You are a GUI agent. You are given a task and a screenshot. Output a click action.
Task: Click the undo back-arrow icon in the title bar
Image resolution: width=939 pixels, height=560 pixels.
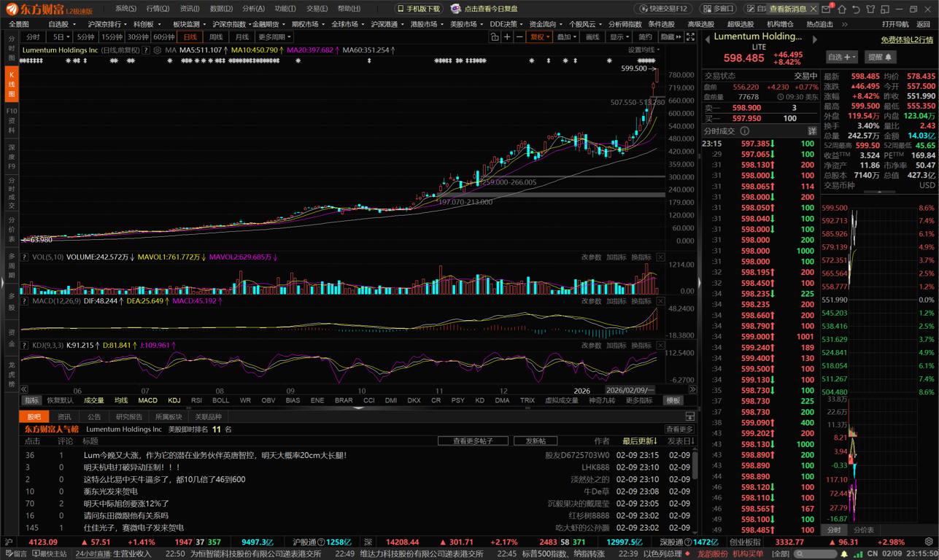[x=856, y=9]
